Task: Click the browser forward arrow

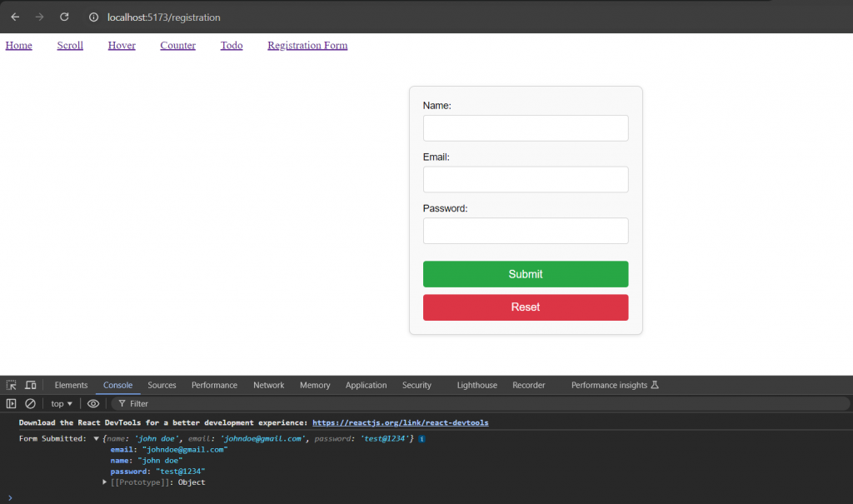Action: [x=39, y=17]
